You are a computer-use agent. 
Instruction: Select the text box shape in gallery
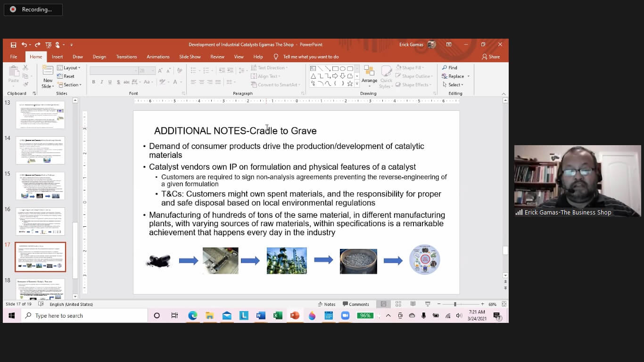click(313, 68)
